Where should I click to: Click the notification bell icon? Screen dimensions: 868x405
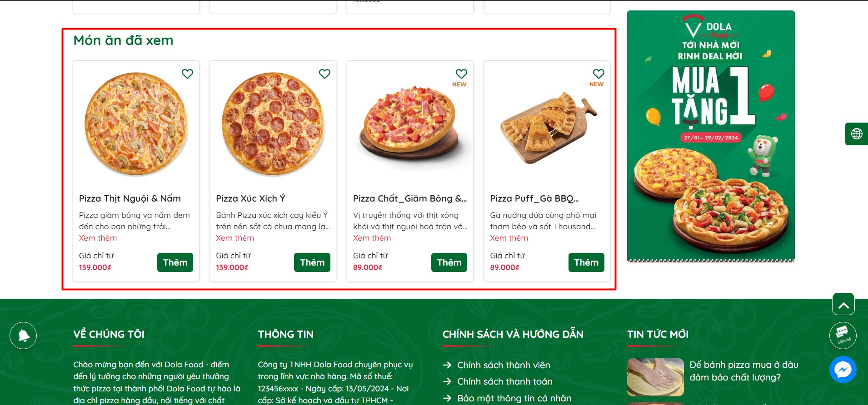pos(23,336)
